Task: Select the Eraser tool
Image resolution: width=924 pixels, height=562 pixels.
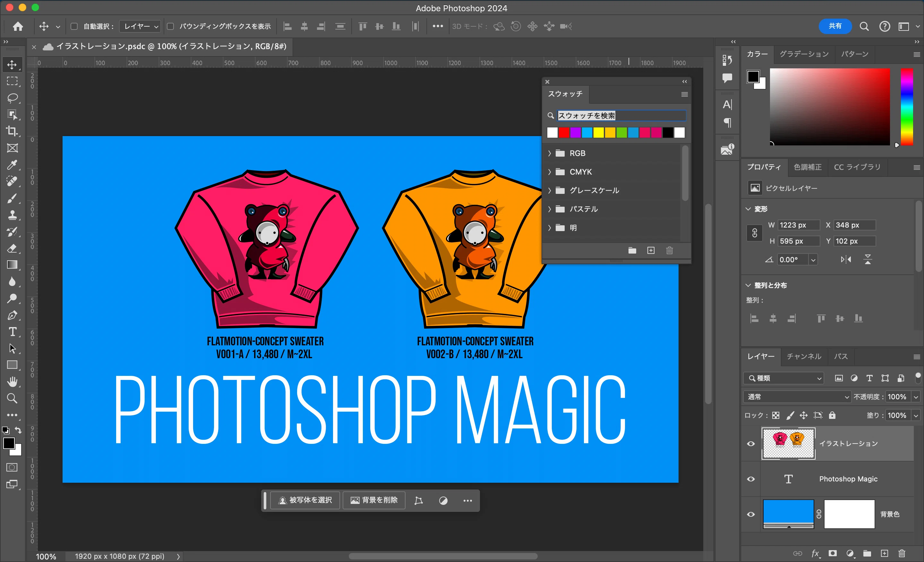Action: coord(13,248)
